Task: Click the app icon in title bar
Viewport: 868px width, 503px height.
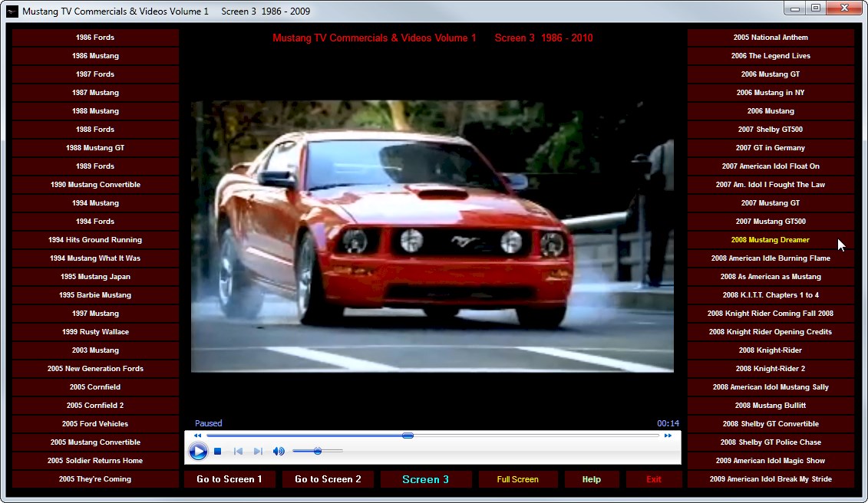Action: (12, 11)
